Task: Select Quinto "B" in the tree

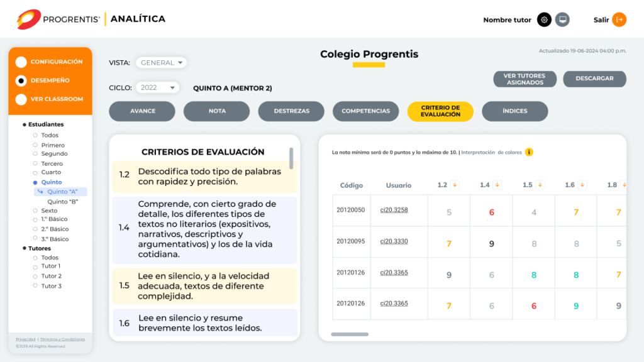Action: [x=62, y=202]
